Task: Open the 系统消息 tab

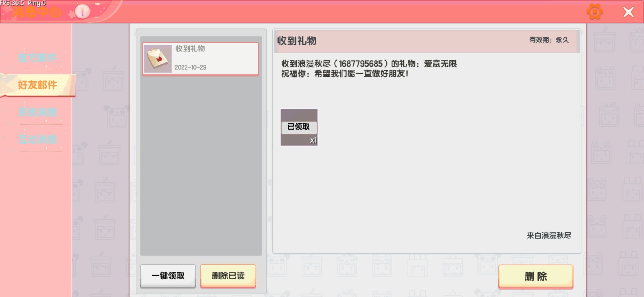Action: click(x=37, y=112)
